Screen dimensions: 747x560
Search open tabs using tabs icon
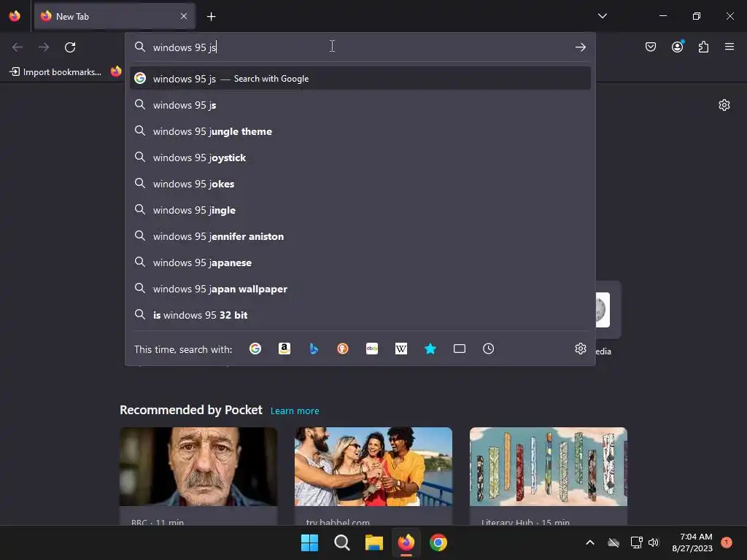point(460,349)
